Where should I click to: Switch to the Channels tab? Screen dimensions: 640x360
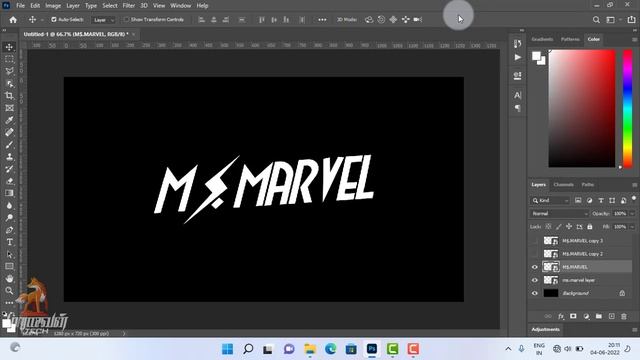564,185
